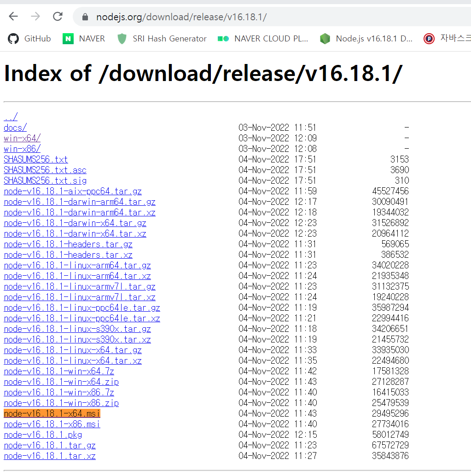Download SHASUMS256.txt
The width and height of the screenshot is (471, 476).
(35, 159)
